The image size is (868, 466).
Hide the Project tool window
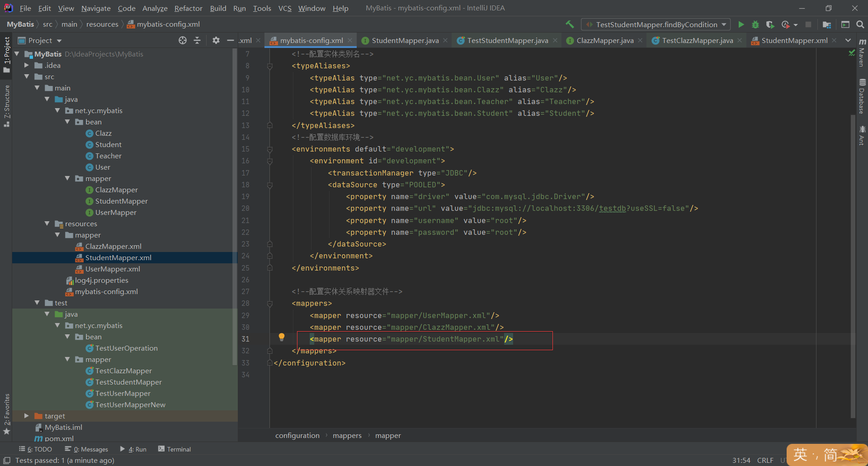click(x=230, y=40)
